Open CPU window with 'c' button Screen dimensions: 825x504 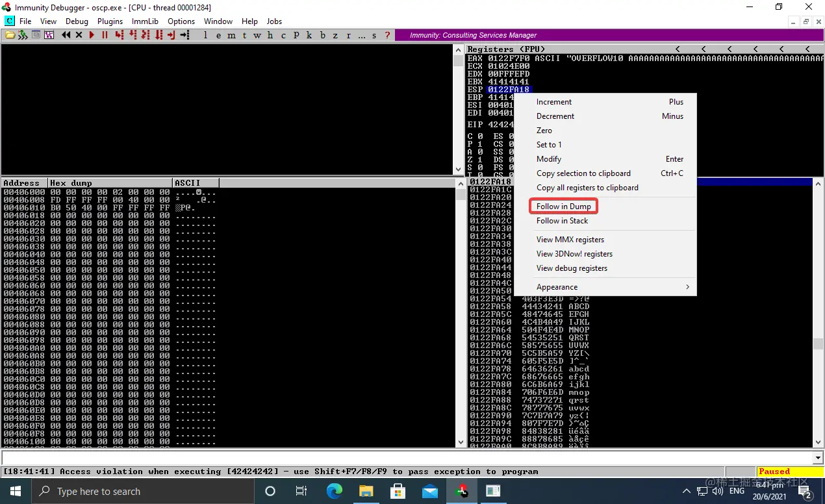click(283, 35)
